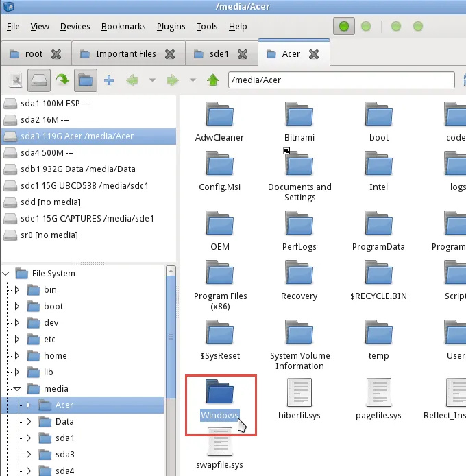Expand the home folder in tree
Image resolution: width=466 pixels, height=476 pixels.
[18, 356]
